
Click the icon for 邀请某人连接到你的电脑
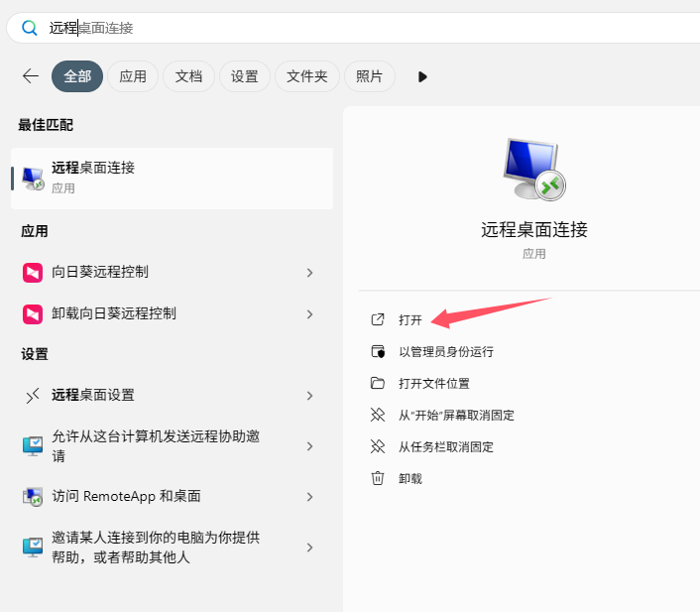click(x=33, y=548)
